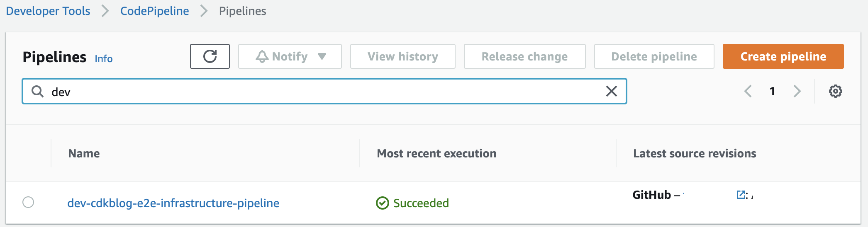Click the Notify bell icon
The width and height of the screenshot is (868, 227).
click(262, 56)
